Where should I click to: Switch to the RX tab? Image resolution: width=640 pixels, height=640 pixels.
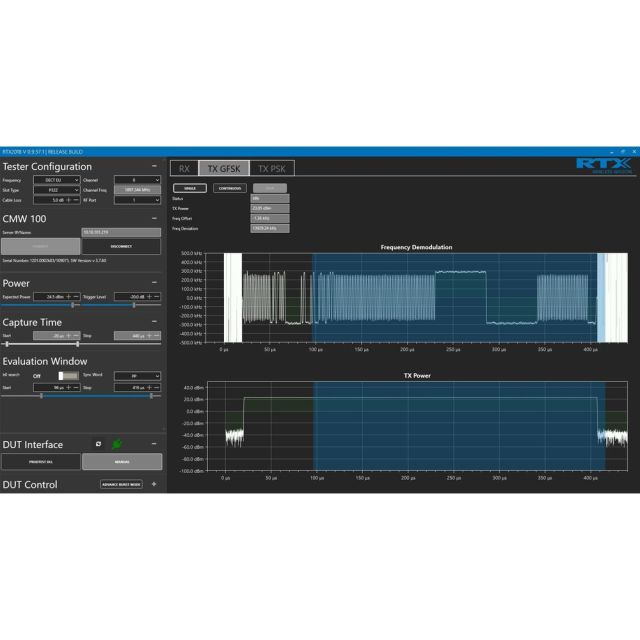point(183,169)
